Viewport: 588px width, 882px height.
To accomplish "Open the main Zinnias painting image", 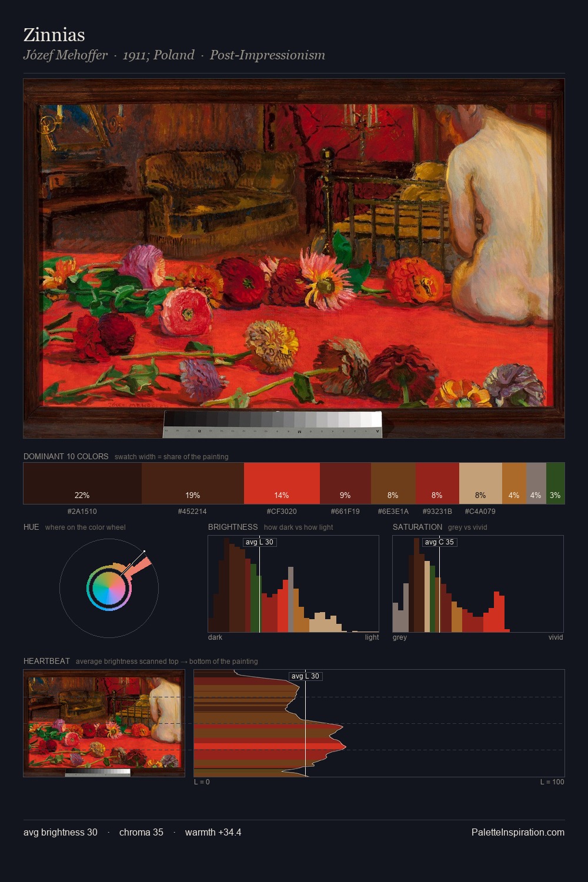I will [294, 258].
